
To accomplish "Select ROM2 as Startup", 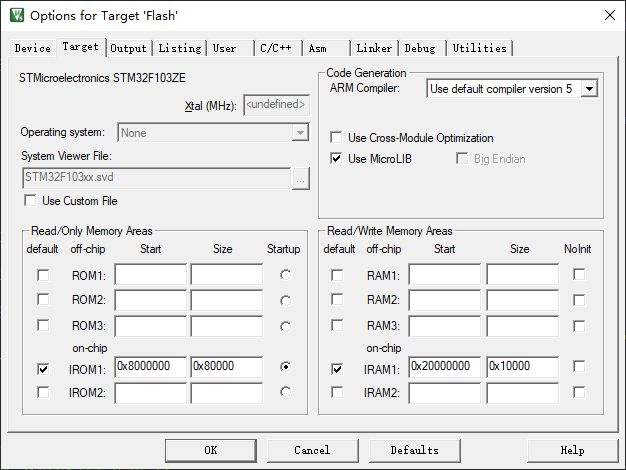I will [285, 300].
